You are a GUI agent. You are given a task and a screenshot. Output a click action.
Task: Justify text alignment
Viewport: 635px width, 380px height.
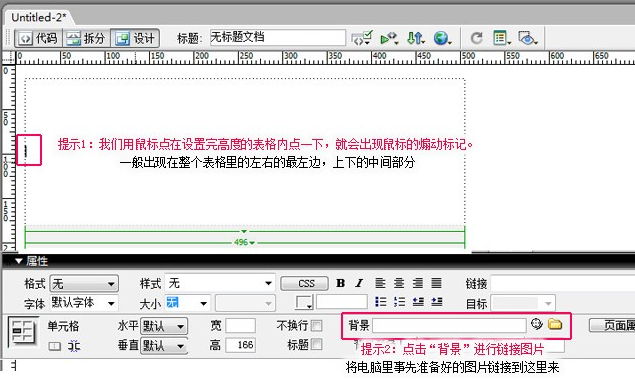click(x=436, y=283)
